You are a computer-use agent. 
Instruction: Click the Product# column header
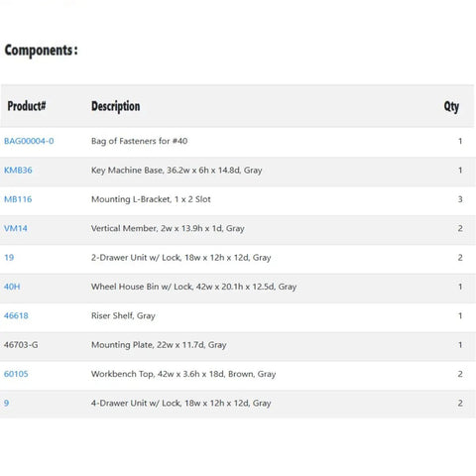[x=27, y=106]
